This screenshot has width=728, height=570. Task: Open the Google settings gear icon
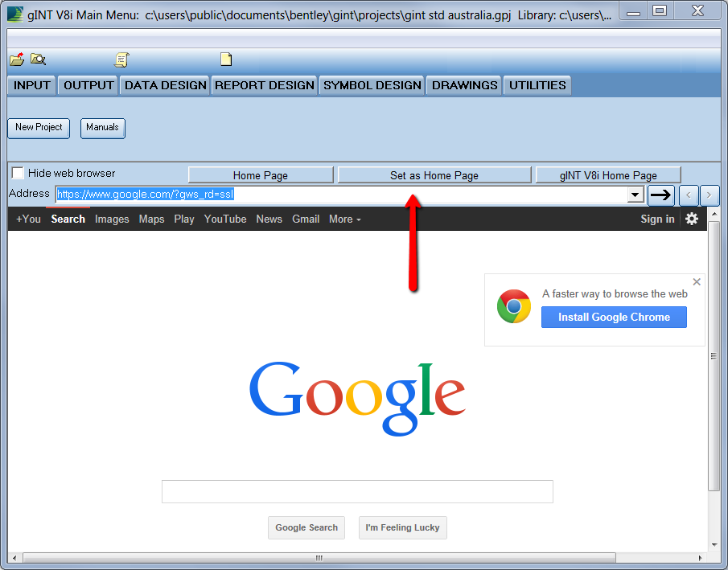(x=692, y=219)
